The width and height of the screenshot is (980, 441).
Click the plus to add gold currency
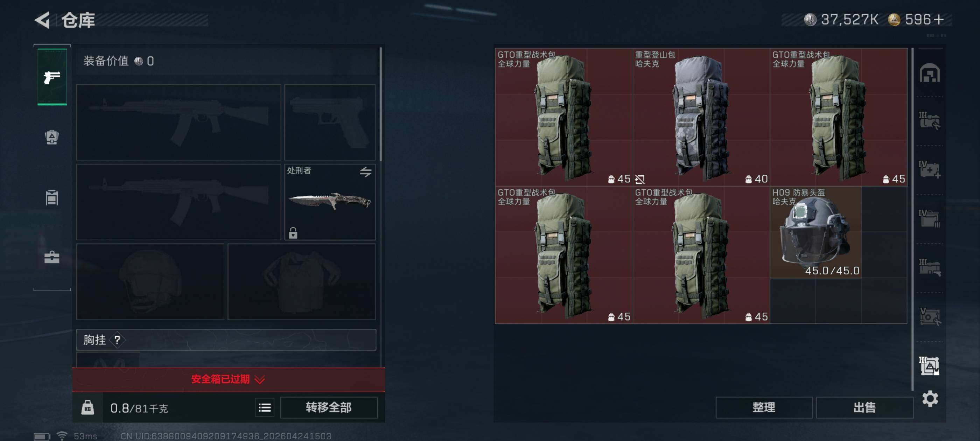(939, 19)
